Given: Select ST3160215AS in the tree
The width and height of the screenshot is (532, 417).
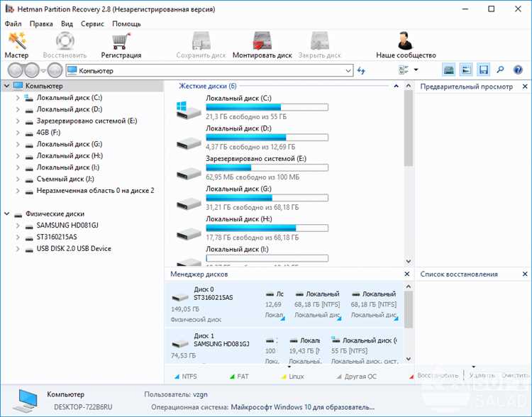Looking at the screenshot, I should pos(57,237).
